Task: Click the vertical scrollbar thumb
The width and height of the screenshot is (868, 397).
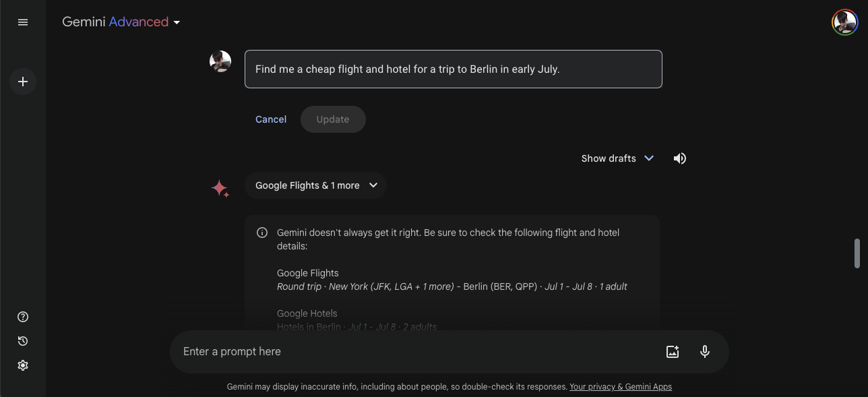Action: pos(857,253)
